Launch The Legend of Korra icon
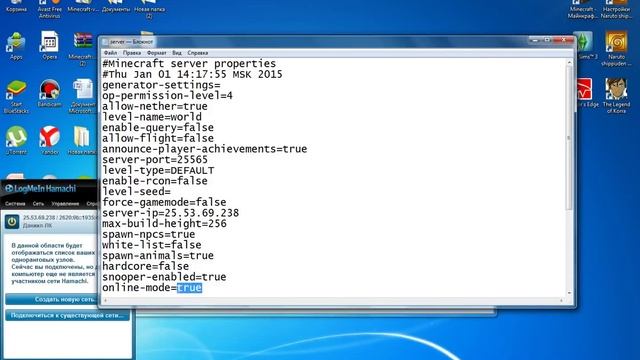Image resolution: width=640 pixels, height=360 pixels. click(616, 96)
